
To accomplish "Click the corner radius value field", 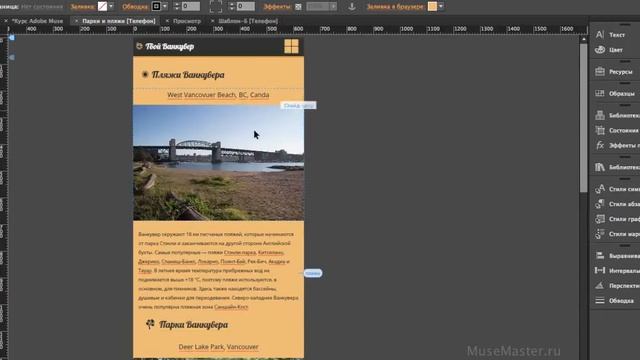I will [245, 7].
